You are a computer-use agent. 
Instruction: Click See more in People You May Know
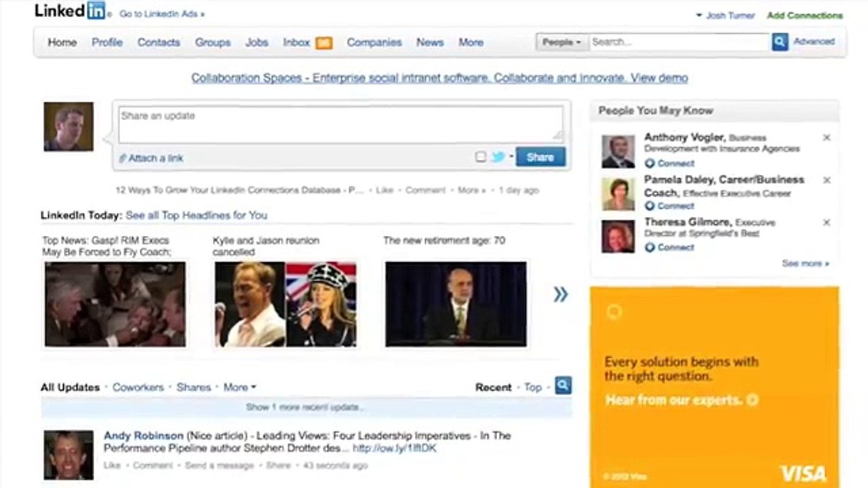(805, 264)
